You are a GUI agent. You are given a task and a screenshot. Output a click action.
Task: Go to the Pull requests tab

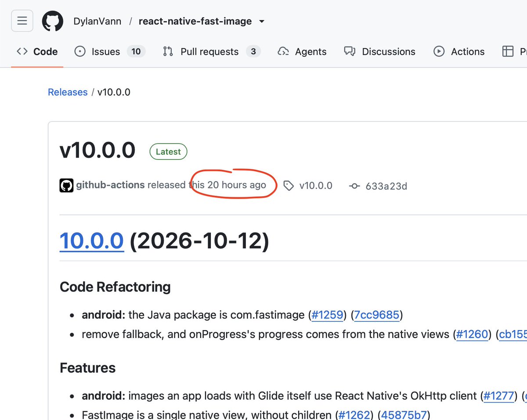pyautogui.click(x=212, y=52)
